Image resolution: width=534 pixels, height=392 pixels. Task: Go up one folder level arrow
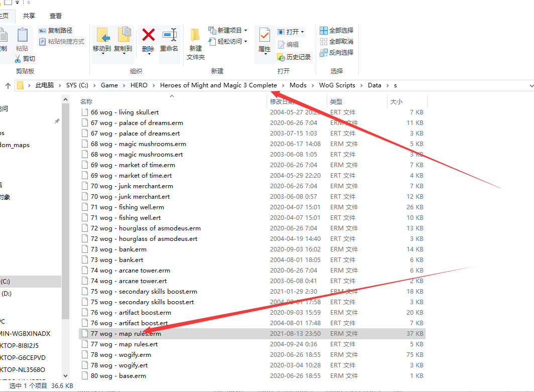pyautogui.click(x=8, y=85)
